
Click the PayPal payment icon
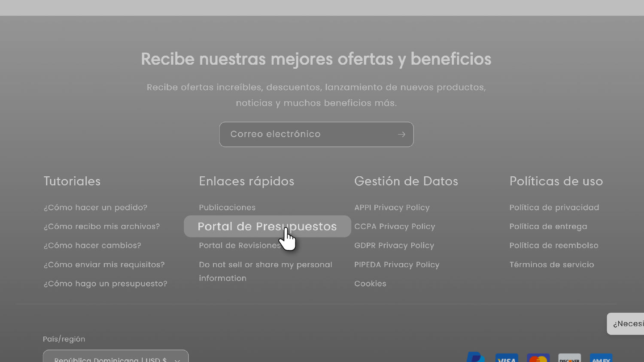[x=476, y=358]
